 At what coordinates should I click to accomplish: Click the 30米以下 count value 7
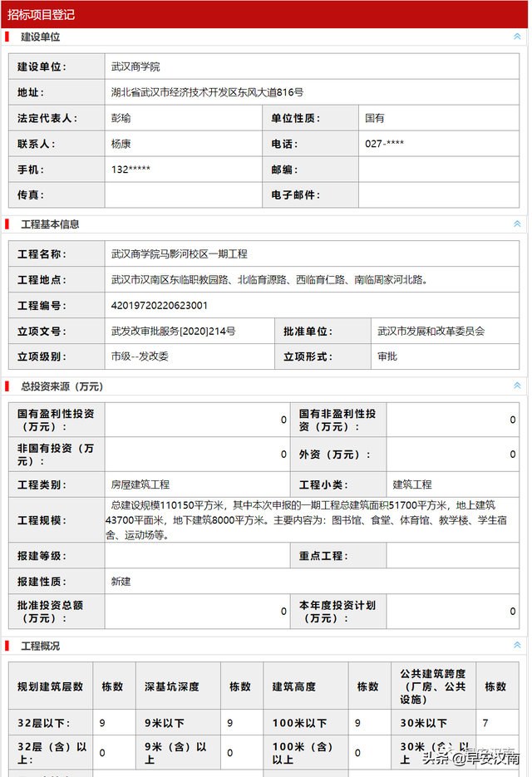[x=485, y=723]
